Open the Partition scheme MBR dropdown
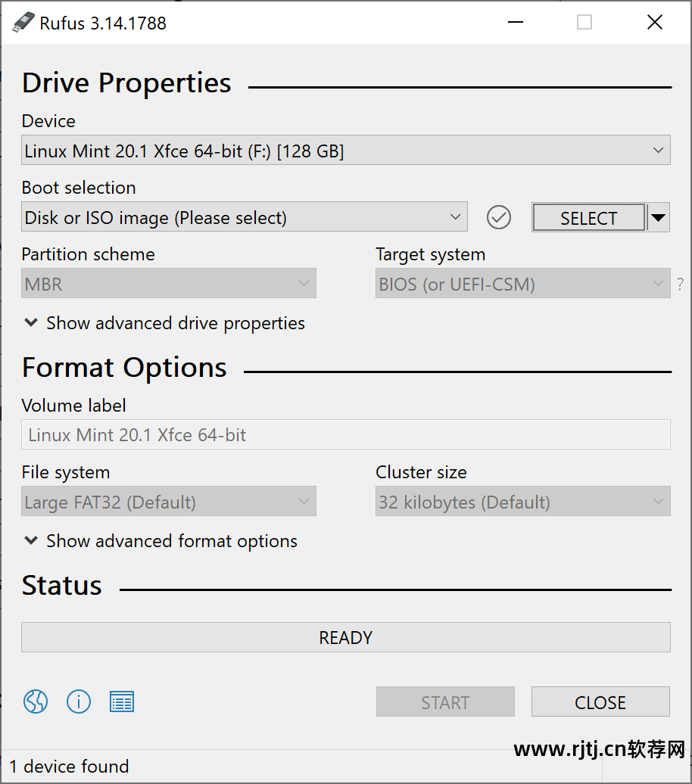The width and height of the screenshot is (692, 784). pyautogui.click(x=168, y=285)
